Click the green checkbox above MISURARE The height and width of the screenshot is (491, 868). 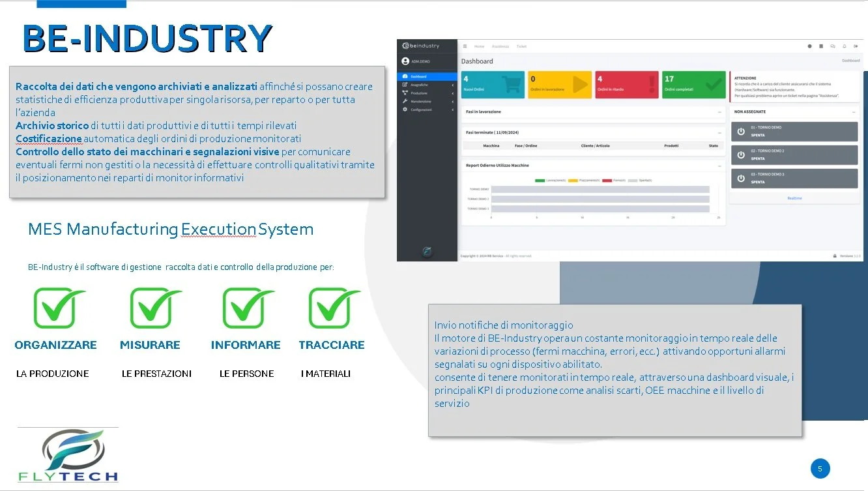155,308
